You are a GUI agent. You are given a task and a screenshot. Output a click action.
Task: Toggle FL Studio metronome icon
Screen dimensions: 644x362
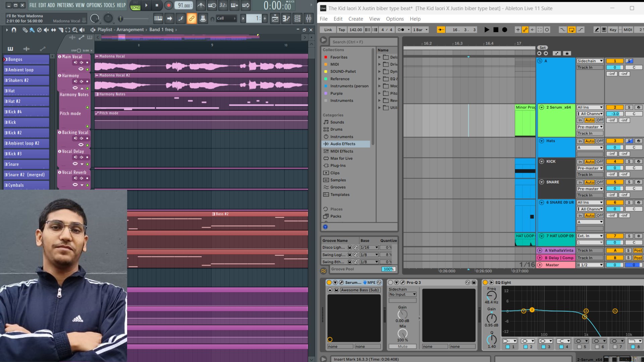(201, 5)
